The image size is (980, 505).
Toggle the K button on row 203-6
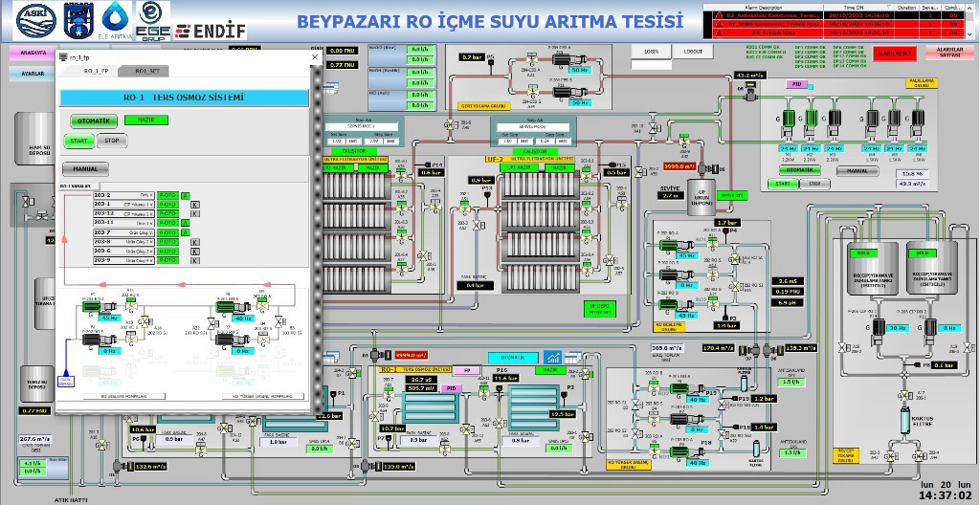pos(195,252)
